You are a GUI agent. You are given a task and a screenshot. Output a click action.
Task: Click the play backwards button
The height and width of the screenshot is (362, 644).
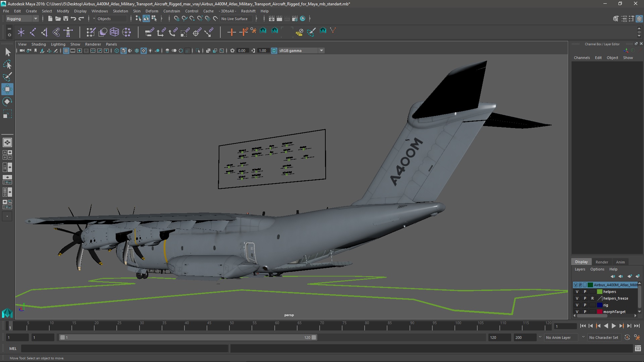point(606,326)
